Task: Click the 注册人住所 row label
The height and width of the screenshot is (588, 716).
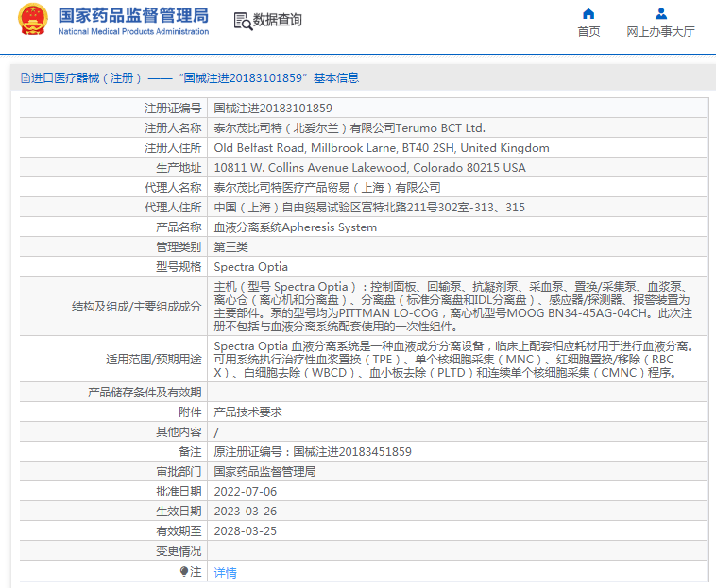Action: 173,148
